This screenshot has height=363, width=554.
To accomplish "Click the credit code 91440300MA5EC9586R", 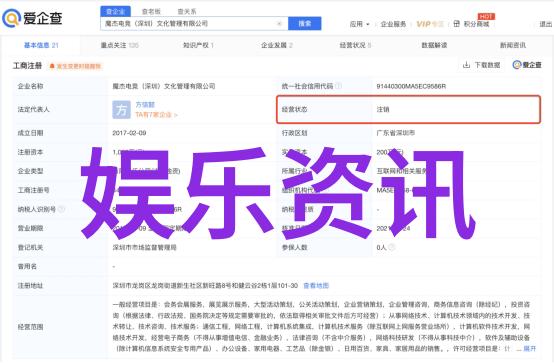I will 411,86.
